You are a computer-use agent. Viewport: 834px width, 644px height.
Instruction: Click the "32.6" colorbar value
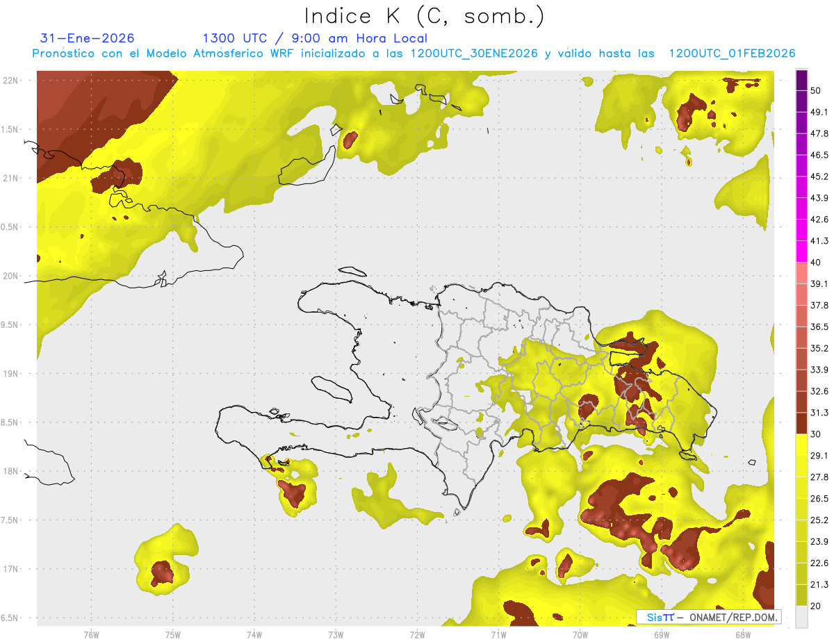(819, 391)
